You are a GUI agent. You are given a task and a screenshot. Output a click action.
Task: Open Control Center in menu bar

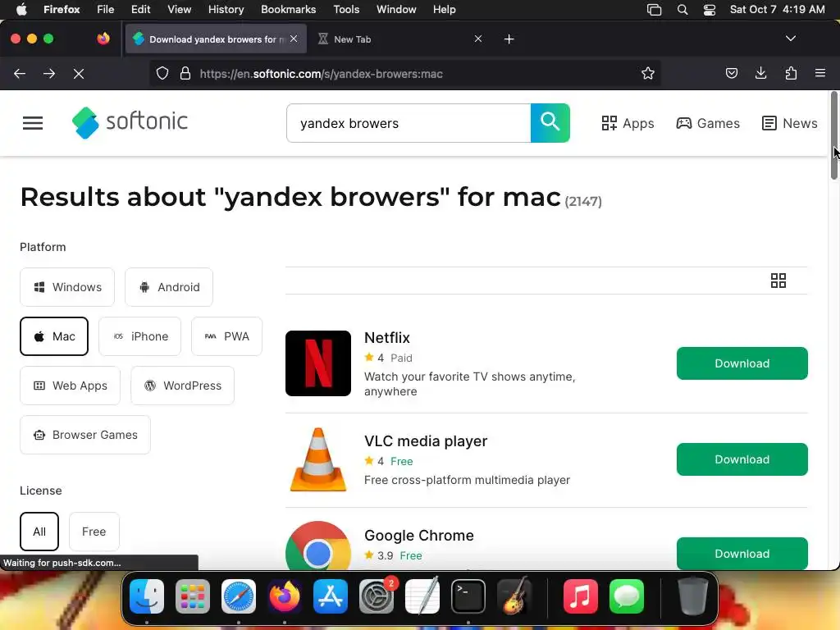tap(710, 9)
